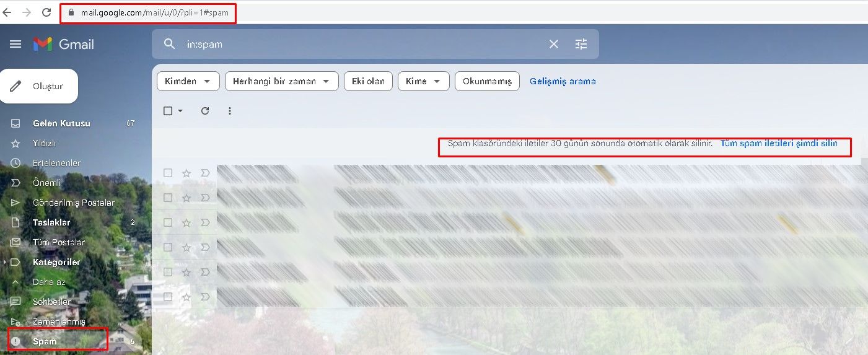
Task: Toggle the select-all checkbox in toolbar
Action: click(x=168, y=111)
